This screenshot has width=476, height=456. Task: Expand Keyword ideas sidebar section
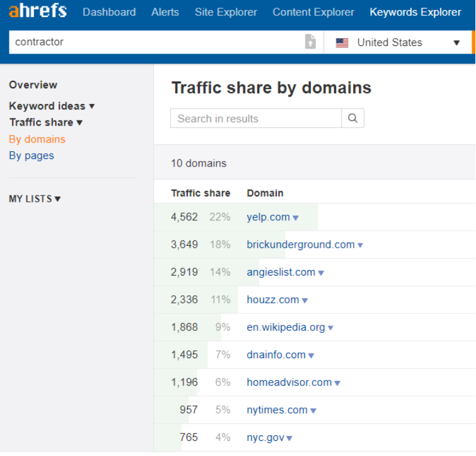52,106
